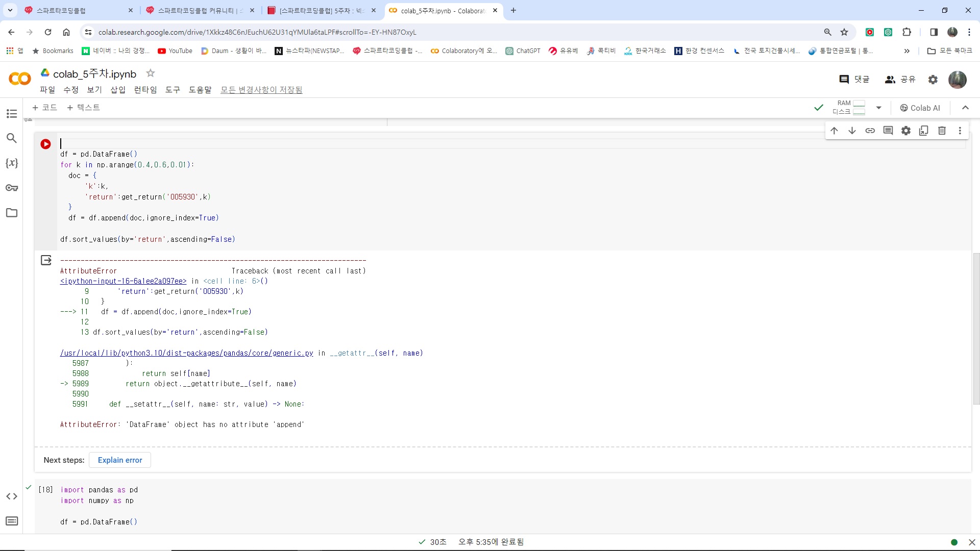Open the files folder panel
980x551 pixels.
[12, 213]
